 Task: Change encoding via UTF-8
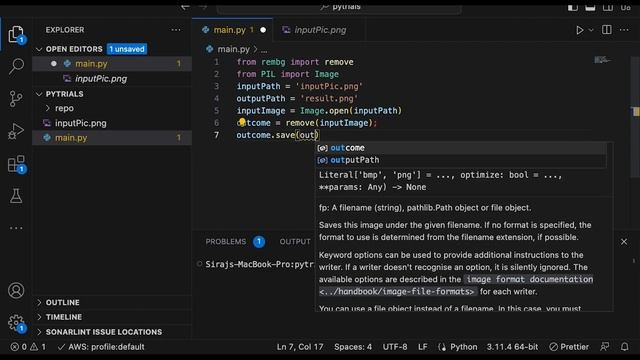(x=395, y=347)
